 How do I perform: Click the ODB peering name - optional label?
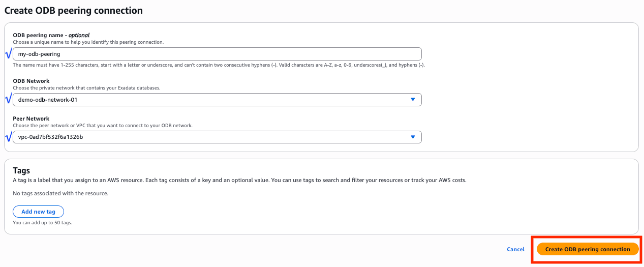click(x=51, y=35)
